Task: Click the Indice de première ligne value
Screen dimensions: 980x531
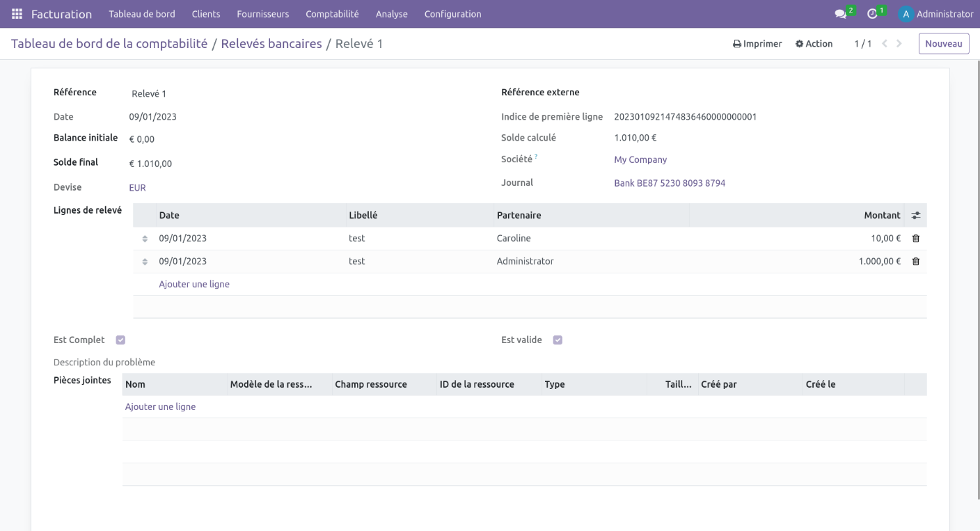Action: click(x=685, y=117)
